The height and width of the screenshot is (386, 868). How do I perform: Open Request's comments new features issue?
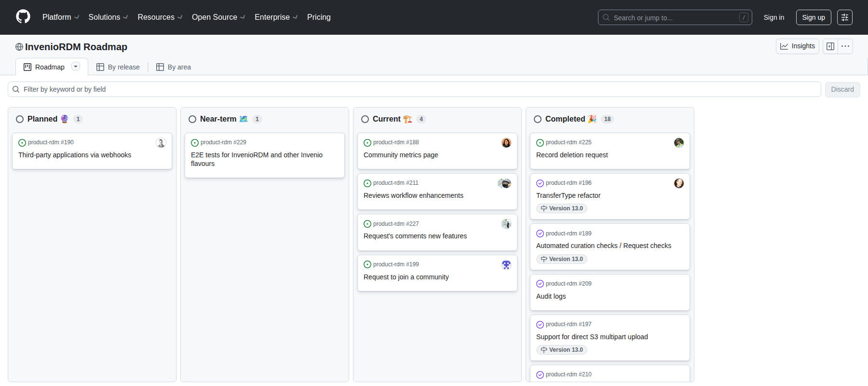click(x=415, y=236)
